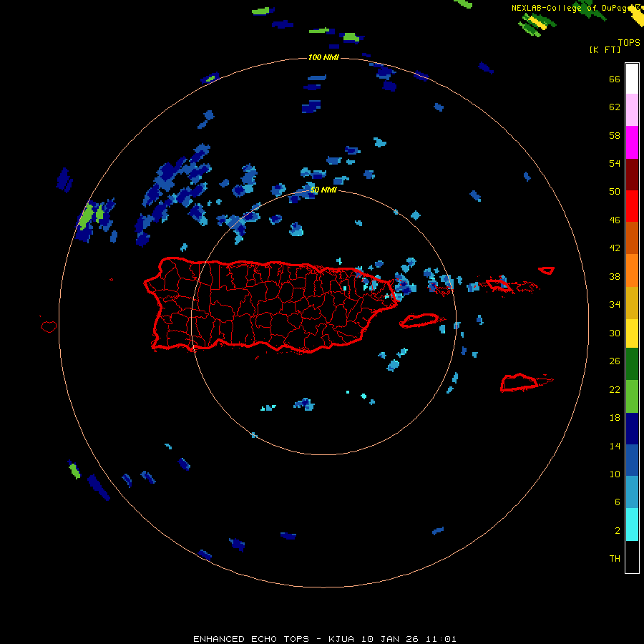Click the TOPS legend title
644x644 pixels.
629,43
